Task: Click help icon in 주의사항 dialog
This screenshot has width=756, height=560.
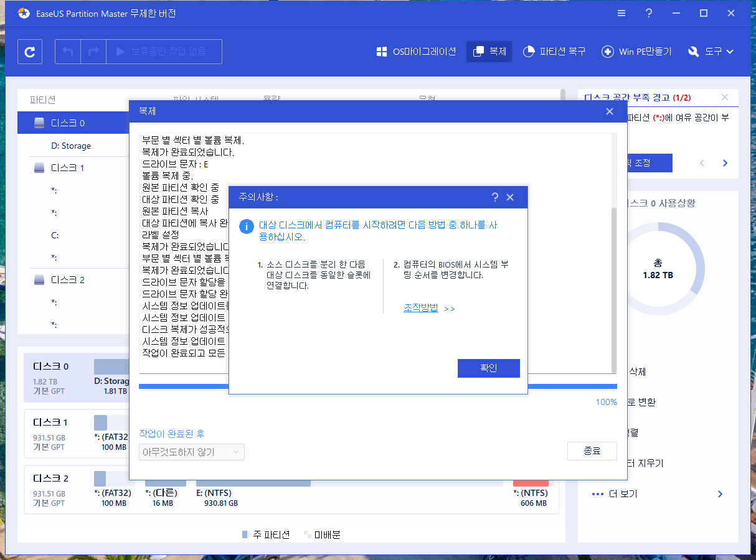Action: [x=494, y=197]
